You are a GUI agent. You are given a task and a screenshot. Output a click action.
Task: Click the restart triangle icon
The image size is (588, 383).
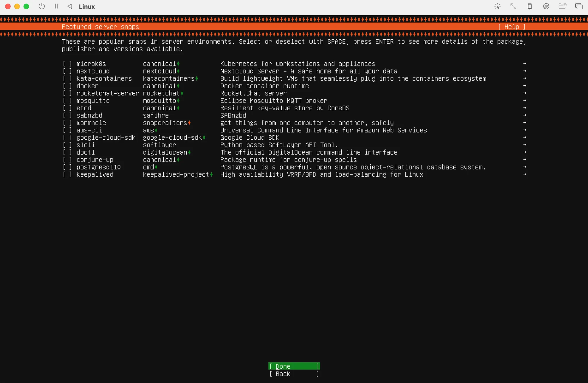tap(70, 6)
